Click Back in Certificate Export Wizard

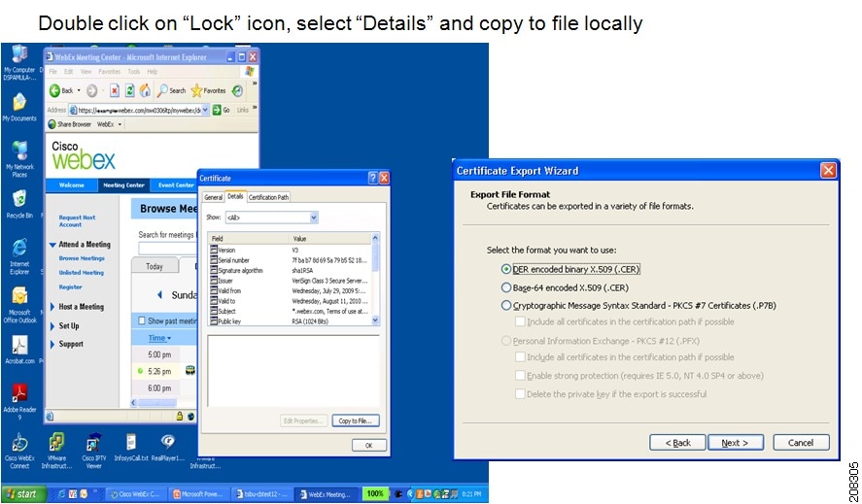[677, 443]
